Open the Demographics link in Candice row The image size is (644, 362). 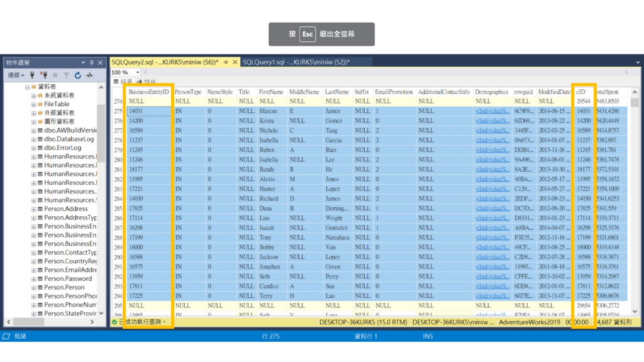[492, 286]
